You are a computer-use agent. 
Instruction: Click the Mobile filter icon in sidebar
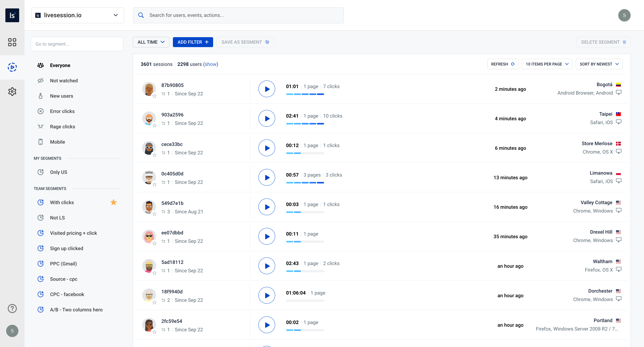click(x=40, y=142)
